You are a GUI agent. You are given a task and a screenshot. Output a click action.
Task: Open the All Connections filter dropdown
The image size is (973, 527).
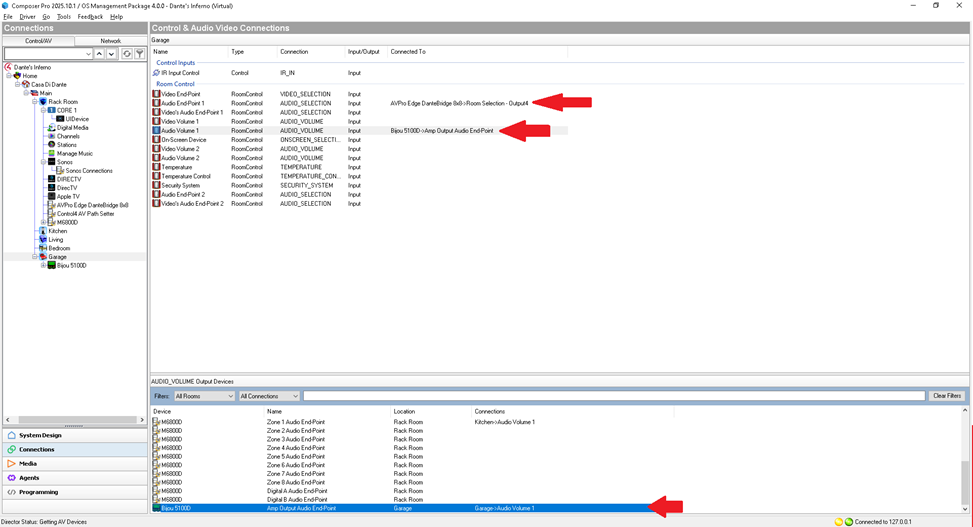coord(268,396)
